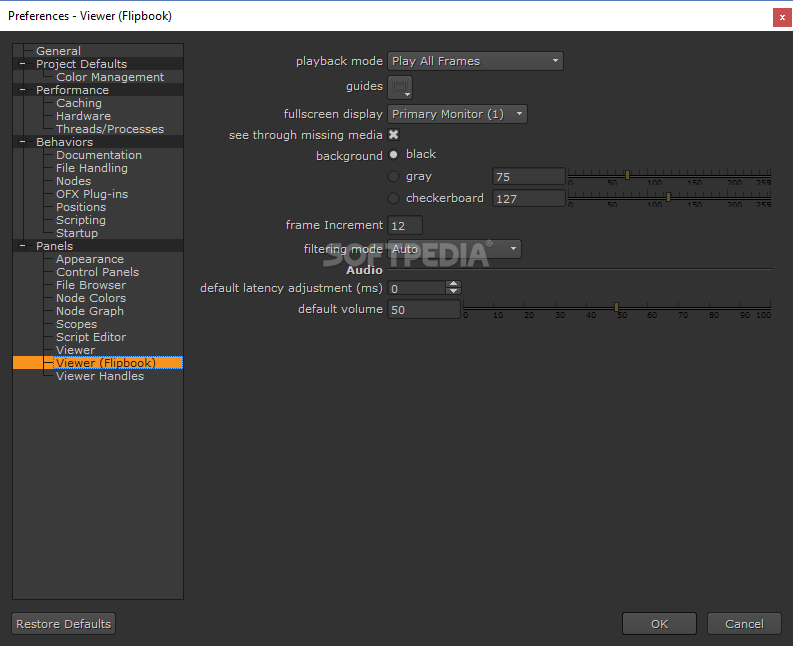Open Caching preferences page
This screenshot has height=646, width=793.
79,103
